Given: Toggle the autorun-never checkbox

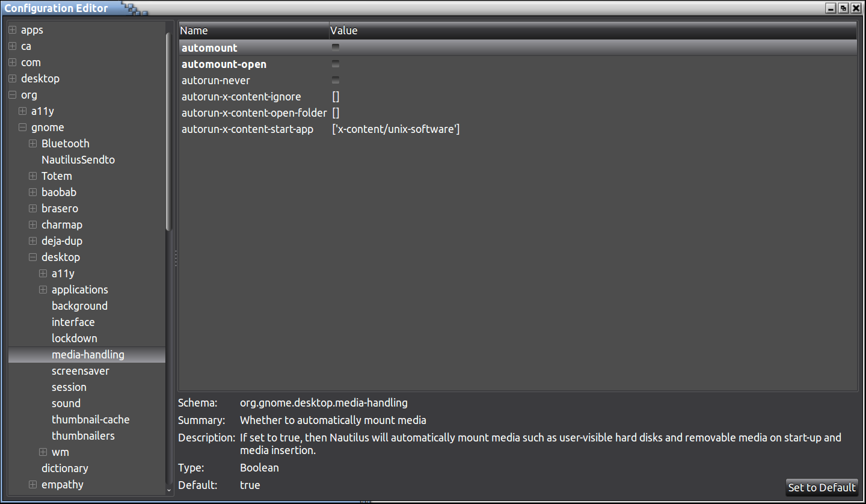Looking at the screenshot, I should point(336,80).
